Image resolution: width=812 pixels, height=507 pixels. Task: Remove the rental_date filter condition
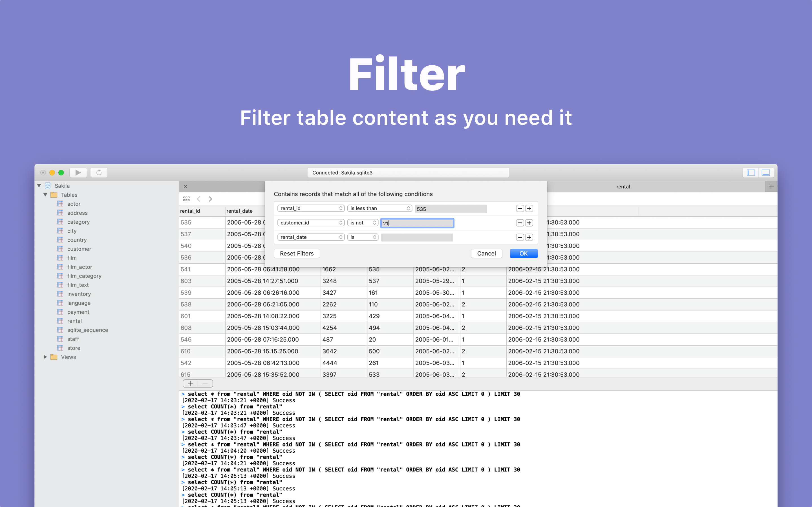click(520, 237)
